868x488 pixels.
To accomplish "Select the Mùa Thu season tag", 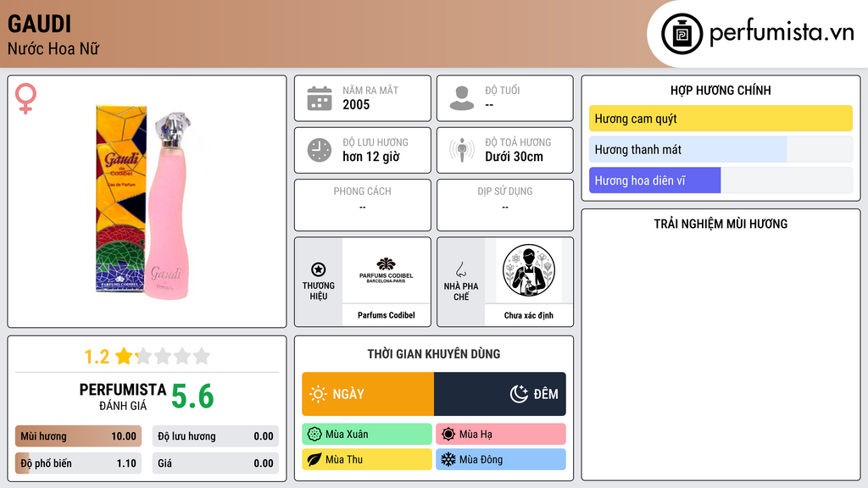I will click(367, 459).
